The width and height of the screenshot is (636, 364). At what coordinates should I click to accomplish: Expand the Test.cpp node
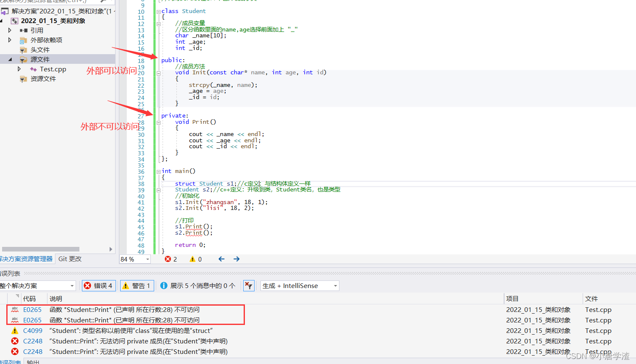point(19,69)
